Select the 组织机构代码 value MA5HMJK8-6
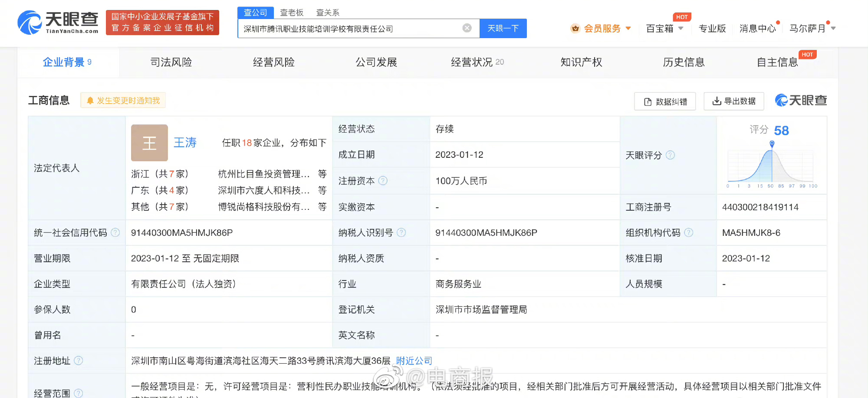Viewport: 868px width, 398px height. click(x=751, y=233)
